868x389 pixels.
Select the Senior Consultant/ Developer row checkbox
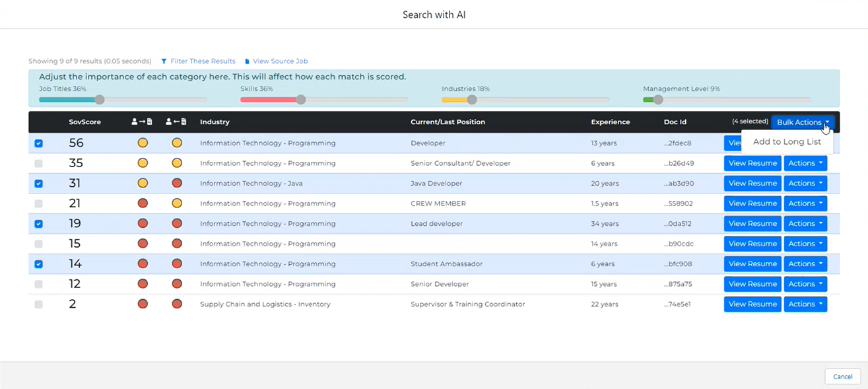coord(38,163)
